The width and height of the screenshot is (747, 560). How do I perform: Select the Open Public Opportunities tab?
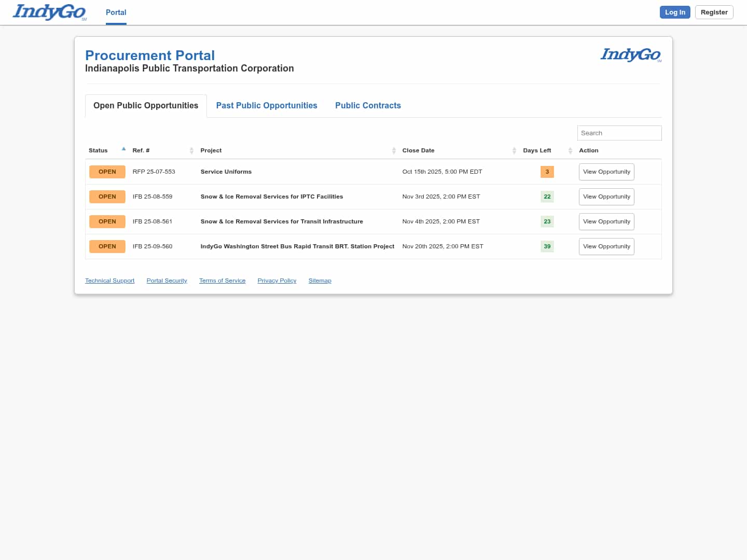click(146, 106)
